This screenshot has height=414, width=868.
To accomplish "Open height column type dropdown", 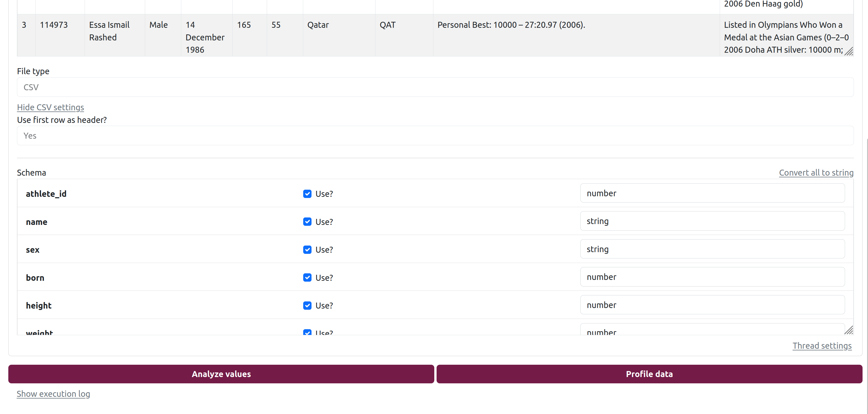I will tap(712, 305).
